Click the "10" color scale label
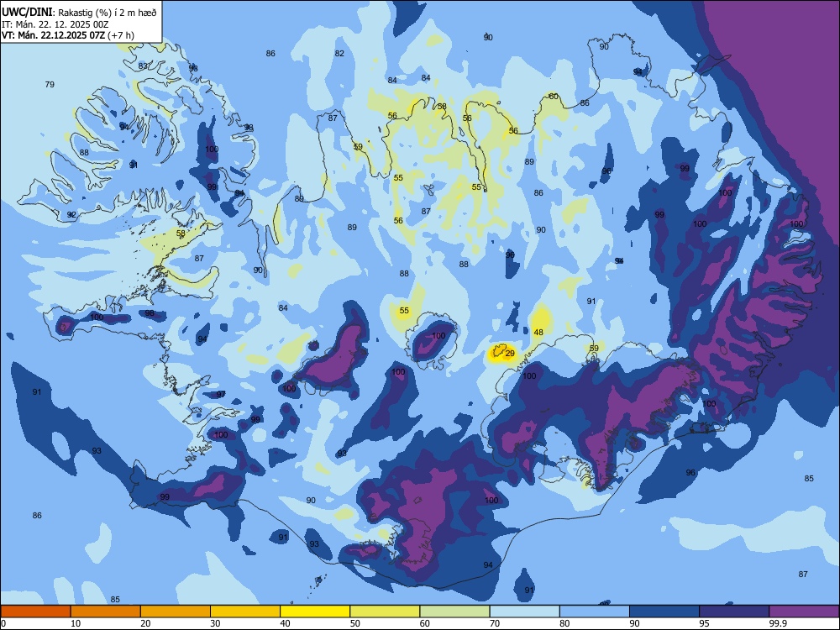840x630 pixels. coord(76,623)
